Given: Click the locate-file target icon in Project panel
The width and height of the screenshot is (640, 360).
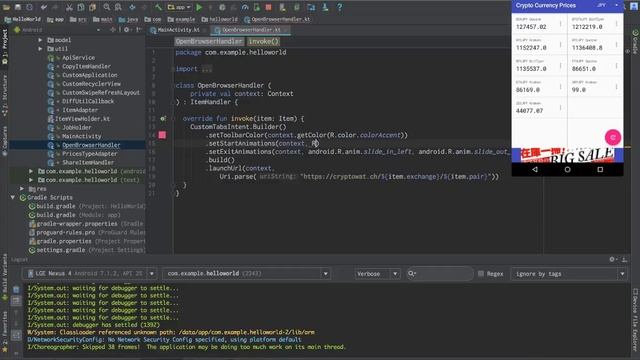Looking at the screenshot, I should (x=113, y=30).
